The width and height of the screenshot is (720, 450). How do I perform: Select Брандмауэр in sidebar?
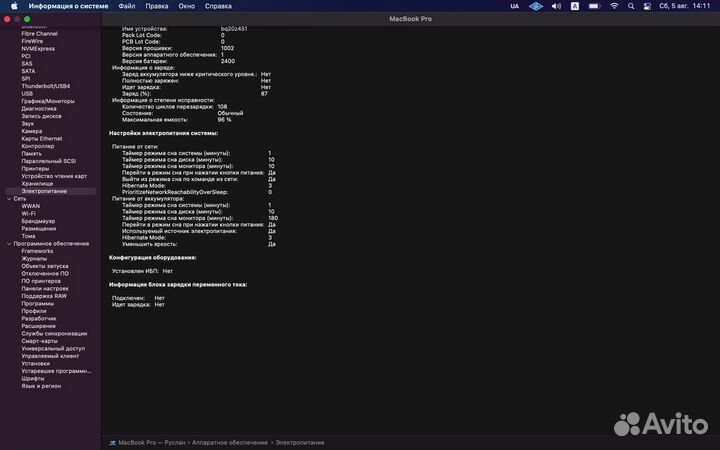coord(38,221)
